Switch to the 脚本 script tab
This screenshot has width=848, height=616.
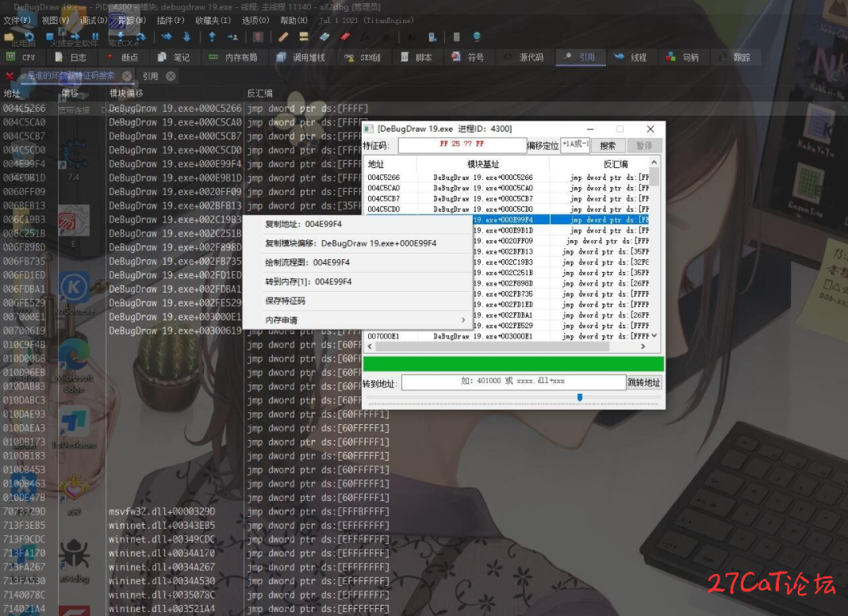[417, 57]
